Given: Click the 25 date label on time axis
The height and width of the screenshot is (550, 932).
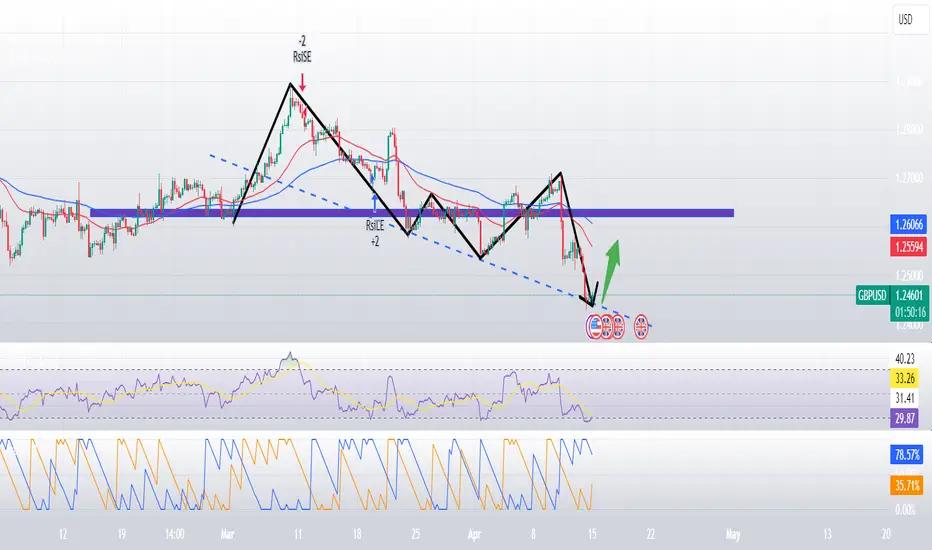Looking at the screenshot, I should tap(415, 535).
